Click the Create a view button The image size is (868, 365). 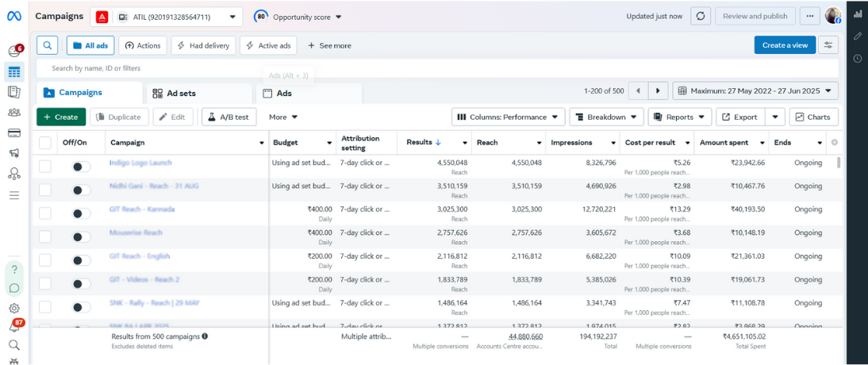[785, 45]
